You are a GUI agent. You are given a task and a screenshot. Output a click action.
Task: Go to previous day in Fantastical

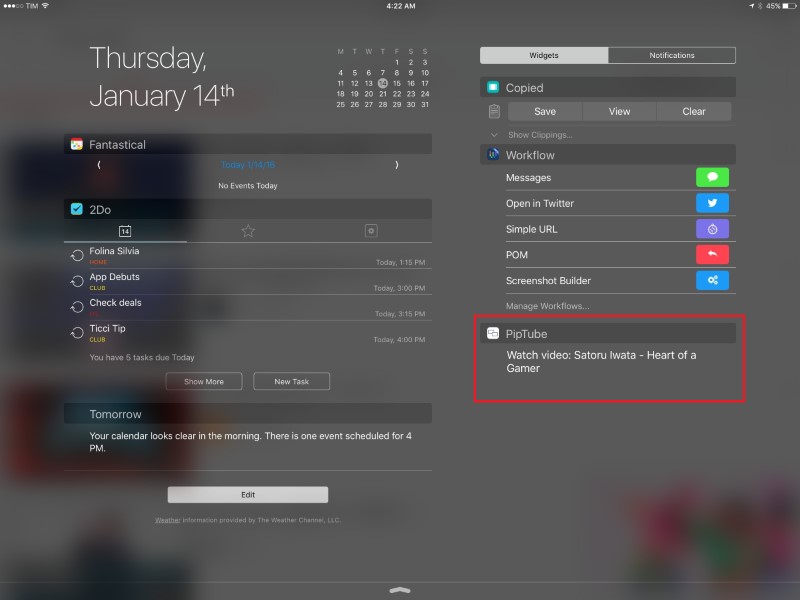click(99, 165)
